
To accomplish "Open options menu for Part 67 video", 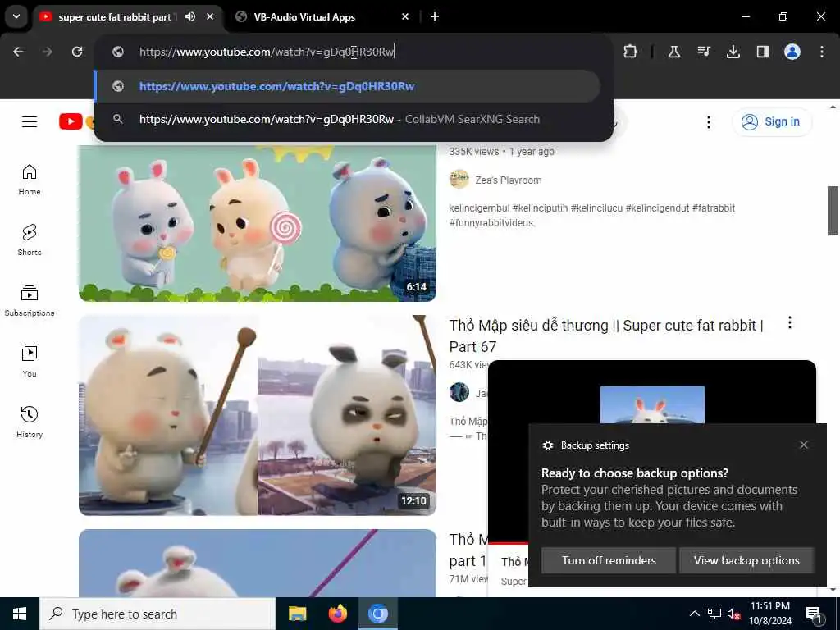I will [x=790, y=322].
